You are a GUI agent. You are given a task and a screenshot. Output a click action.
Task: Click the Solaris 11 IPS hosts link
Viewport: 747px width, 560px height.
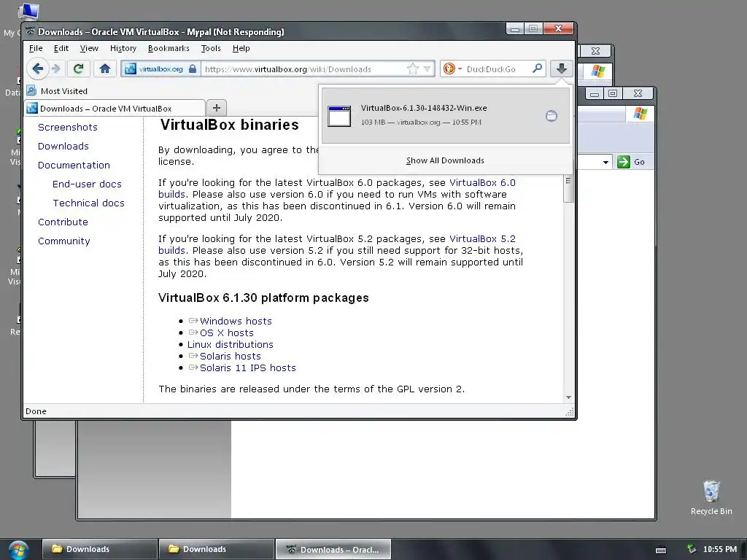[248, 367]
